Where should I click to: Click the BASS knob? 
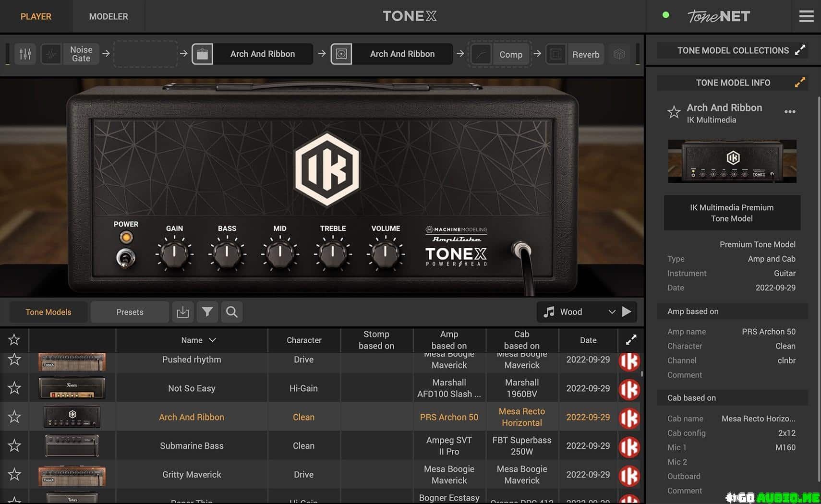[227, 254]
